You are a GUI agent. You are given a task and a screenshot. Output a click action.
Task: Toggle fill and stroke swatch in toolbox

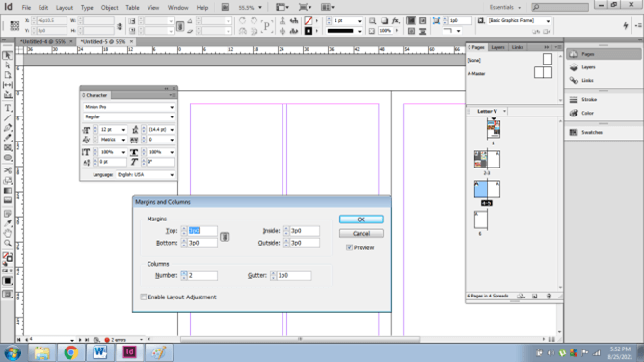pyautogui.click(x=8, y=257)
